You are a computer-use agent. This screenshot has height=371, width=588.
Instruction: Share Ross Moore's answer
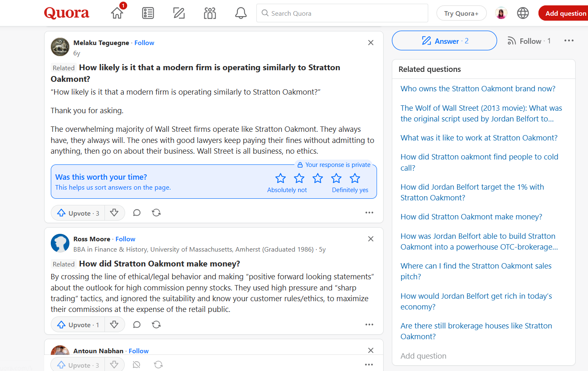156,325
